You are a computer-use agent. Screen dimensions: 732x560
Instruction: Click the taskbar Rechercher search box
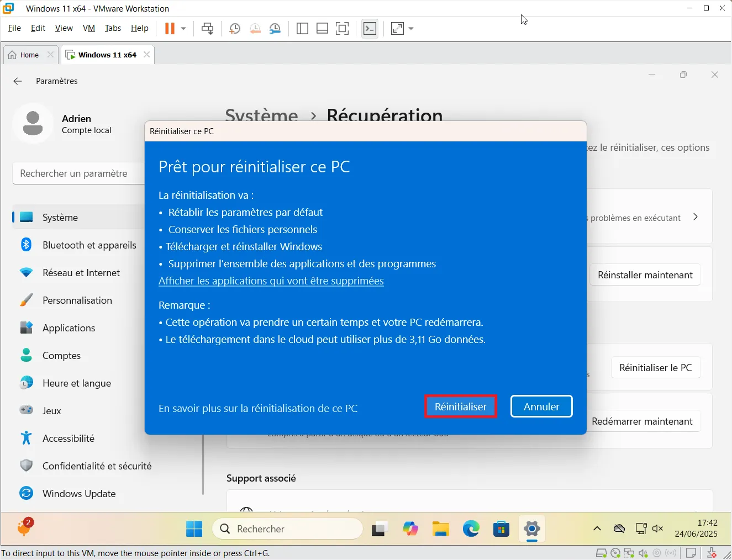(x=288, y=529)
